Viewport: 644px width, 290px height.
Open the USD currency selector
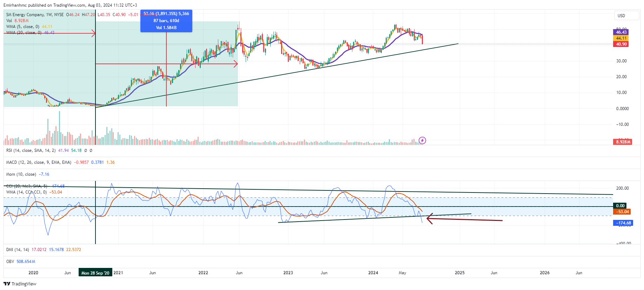[x=626, y=15]
